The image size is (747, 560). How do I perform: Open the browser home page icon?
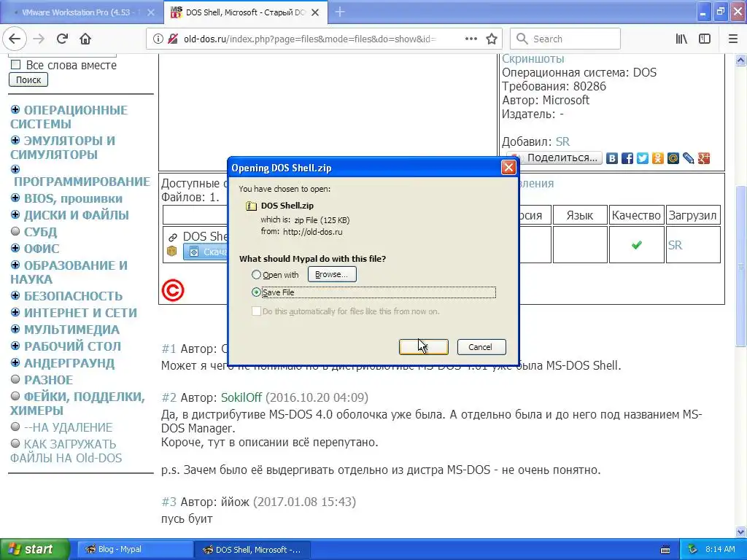pos(85,39)
